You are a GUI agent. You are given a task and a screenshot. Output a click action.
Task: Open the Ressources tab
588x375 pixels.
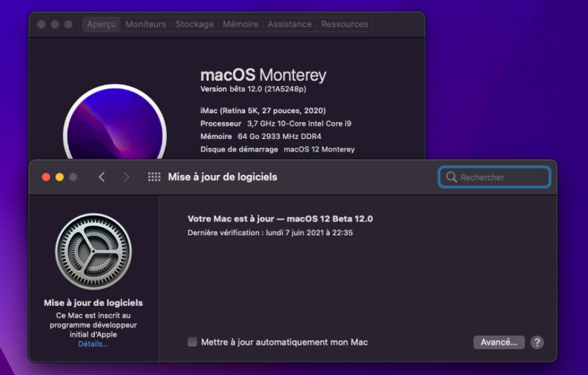[344, 24]
